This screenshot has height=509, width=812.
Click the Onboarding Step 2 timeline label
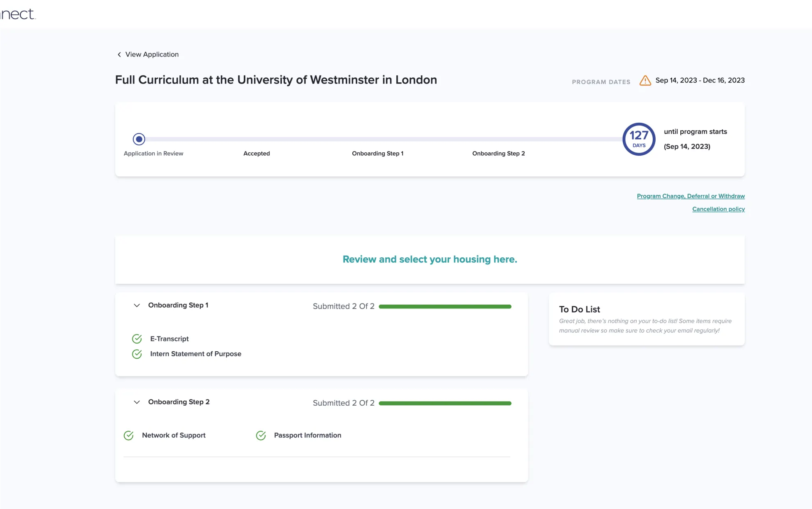point(498,153)
